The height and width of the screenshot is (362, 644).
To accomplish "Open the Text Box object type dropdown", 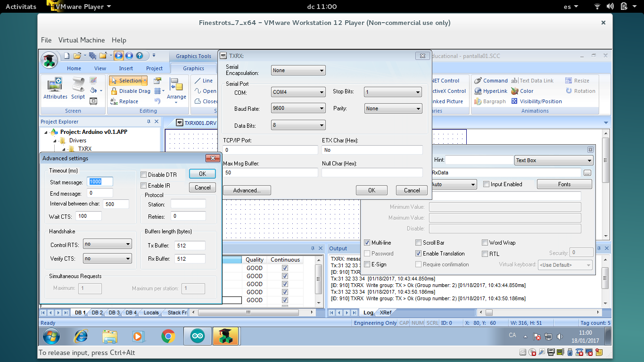I will pyautogui.click(x=553, y=160).
